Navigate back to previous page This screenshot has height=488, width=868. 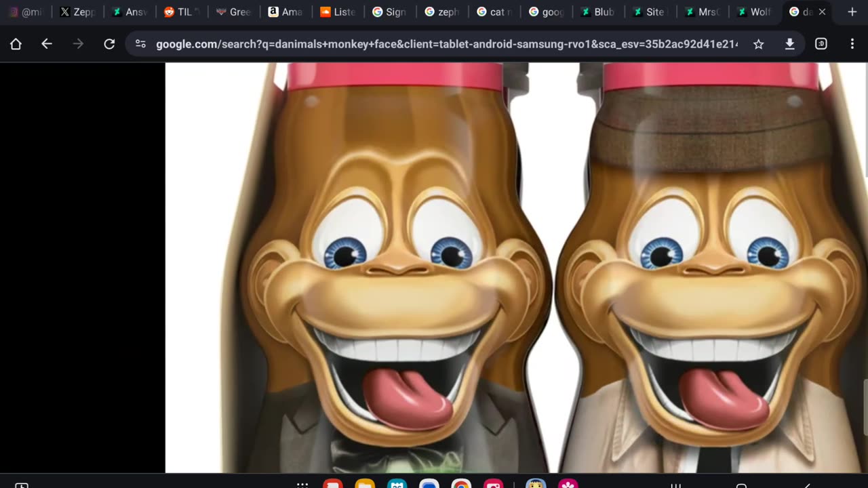click(47, 44)
